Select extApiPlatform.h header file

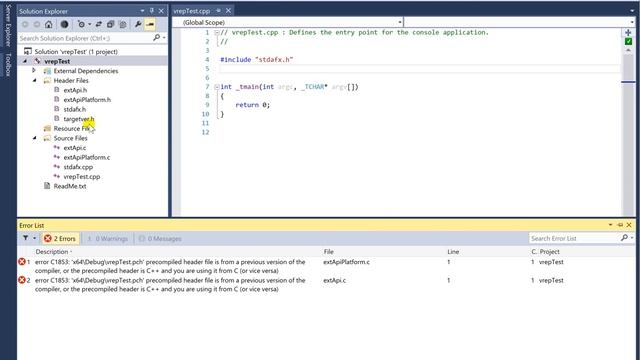pyautogui.click(x=87, y=100)
